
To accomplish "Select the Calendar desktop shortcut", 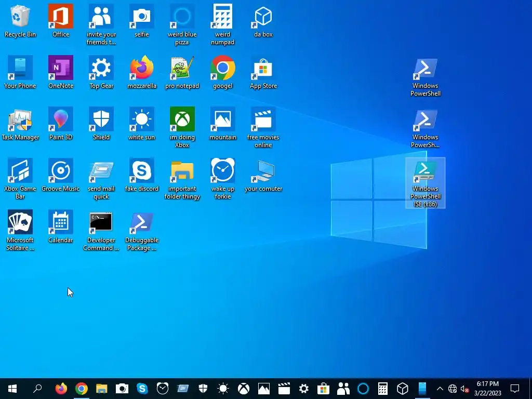I will coord(61,227).
